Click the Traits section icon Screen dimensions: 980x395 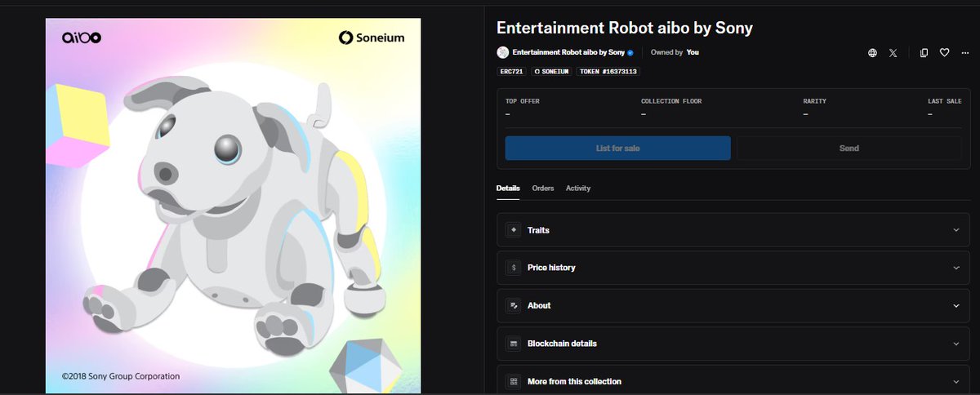tap(513, 230)
